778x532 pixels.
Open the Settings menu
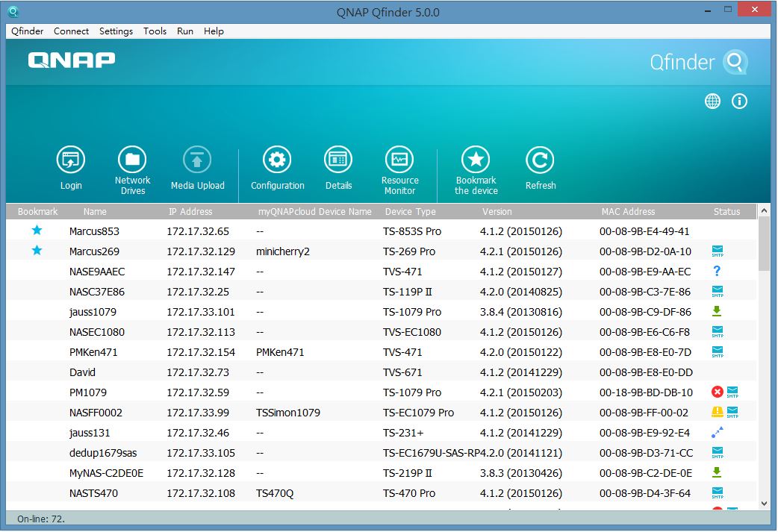[116, 31]
